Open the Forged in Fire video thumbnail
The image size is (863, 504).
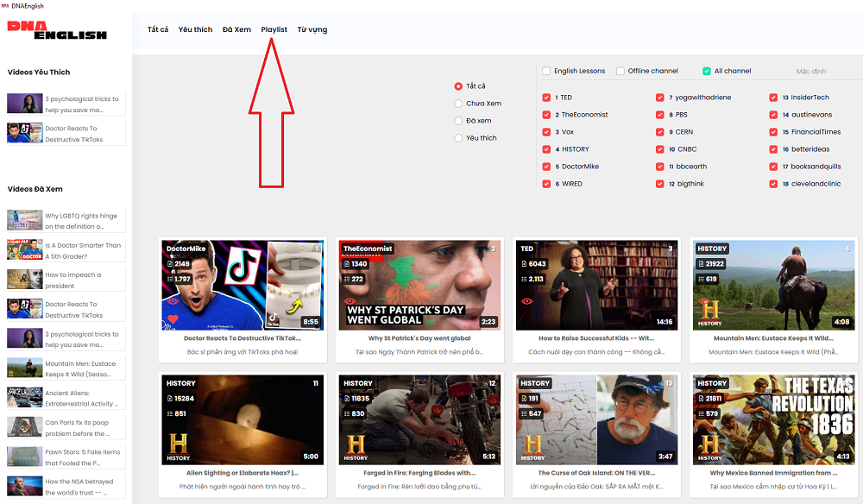click(x=419, y=419)
